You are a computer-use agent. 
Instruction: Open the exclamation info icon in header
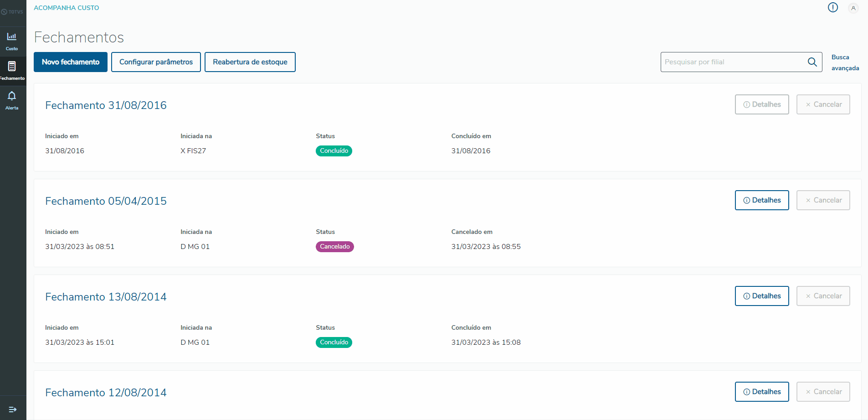[833, 7]
